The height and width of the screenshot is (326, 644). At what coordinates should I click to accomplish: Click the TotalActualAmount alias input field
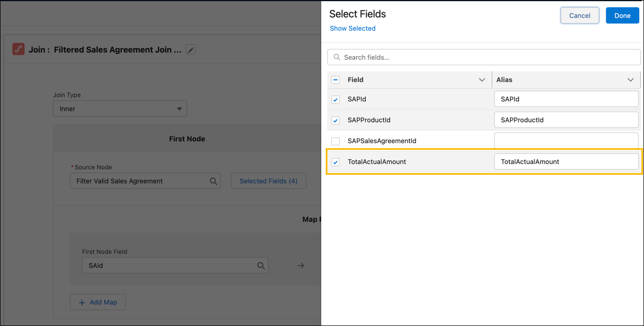coord(566,161)
